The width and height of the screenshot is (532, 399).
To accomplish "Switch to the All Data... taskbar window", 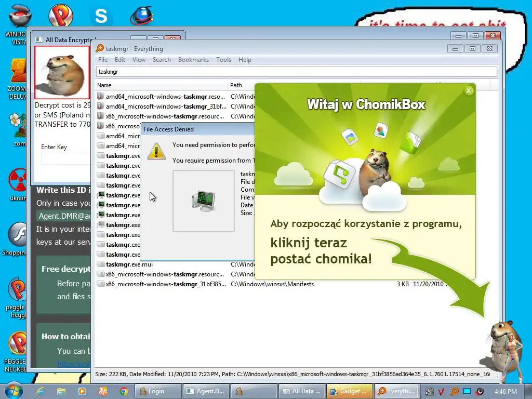I will click(x=302, y=391).
